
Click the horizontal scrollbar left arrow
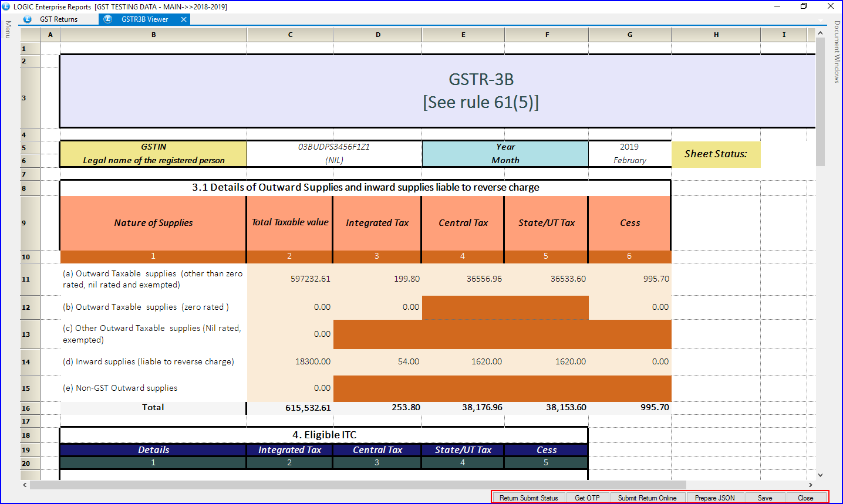pyautogui.click(x=25, y=485)
